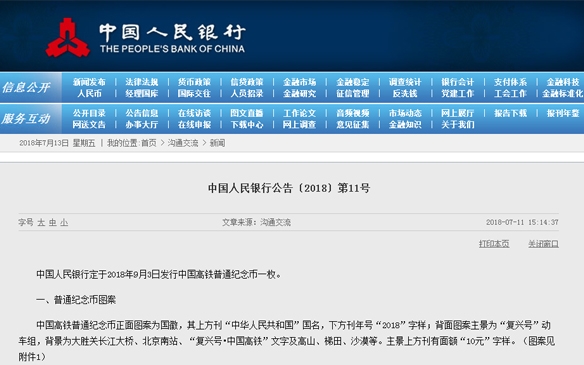Image resolution: width=584 pixels, height=365 pixels.
Task: Open the 金融科技 menu item
Action: [x=563, y=82]
